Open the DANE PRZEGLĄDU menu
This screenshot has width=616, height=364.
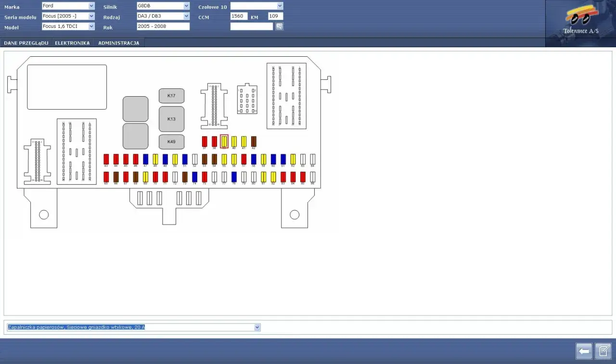click(x=26, y=43)
